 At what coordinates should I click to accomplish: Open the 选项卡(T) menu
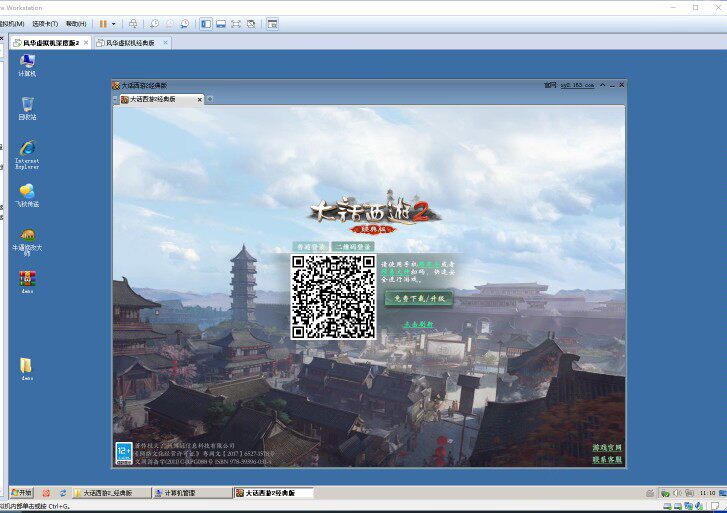[45, 24]
